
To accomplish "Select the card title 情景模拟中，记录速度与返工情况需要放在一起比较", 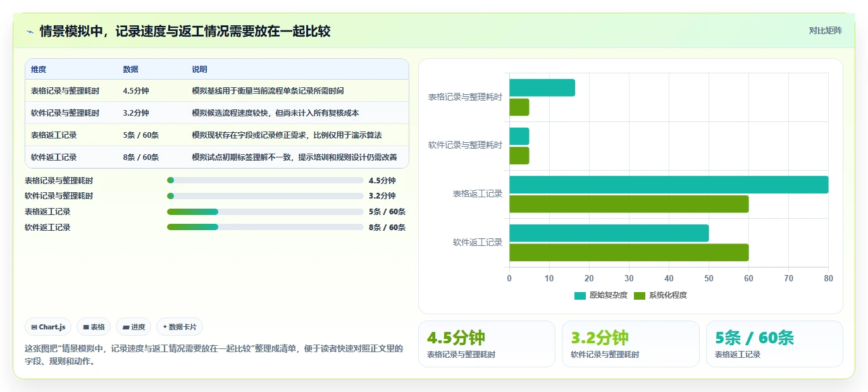I will coord(185,31).
